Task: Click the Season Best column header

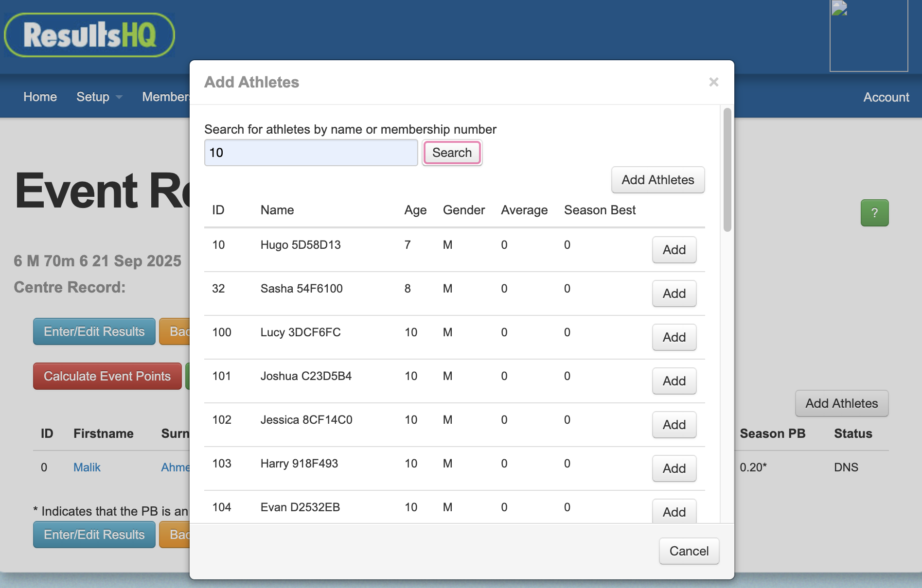Action: [600, 210]
